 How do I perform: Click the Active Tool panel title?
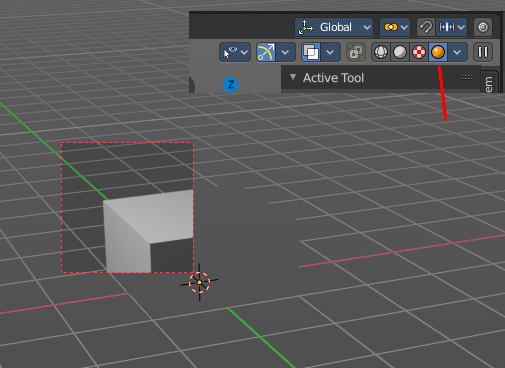(x=333, y=78)
